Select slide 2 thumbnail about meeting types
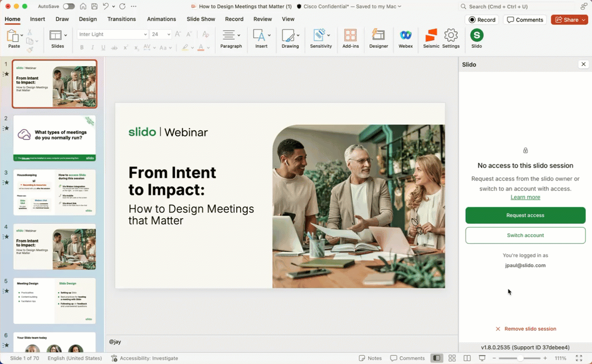592x364 pixels. (x=55, y=138)
